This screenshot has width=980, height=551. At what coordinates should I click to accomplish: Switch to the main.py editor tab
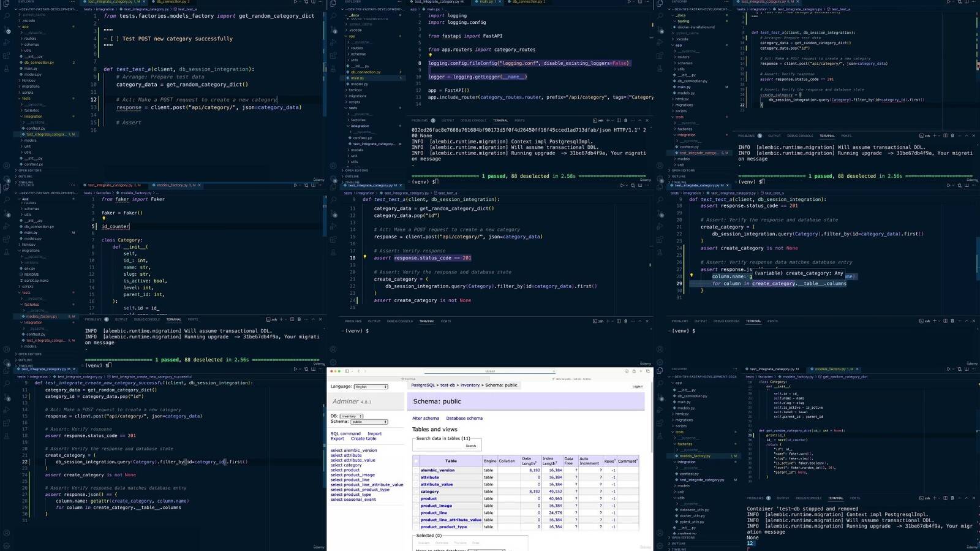(x=486, y=2)
